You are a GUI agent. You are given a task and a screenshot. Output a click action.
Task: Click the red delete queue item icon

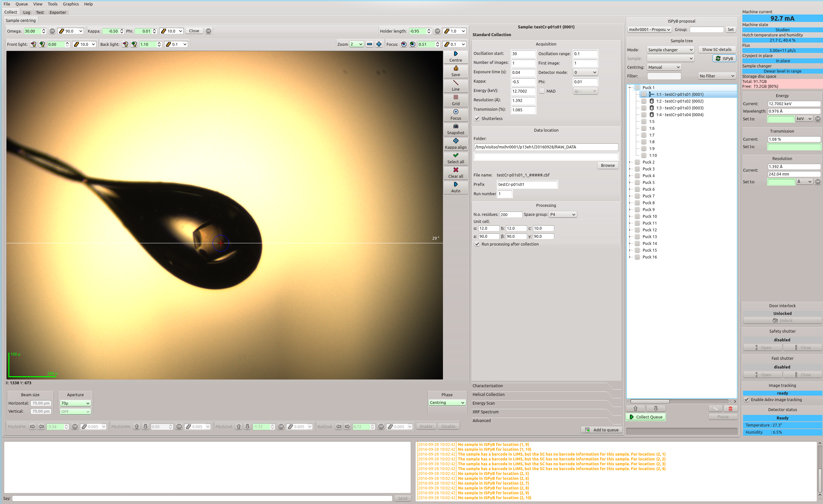[730, 408]
